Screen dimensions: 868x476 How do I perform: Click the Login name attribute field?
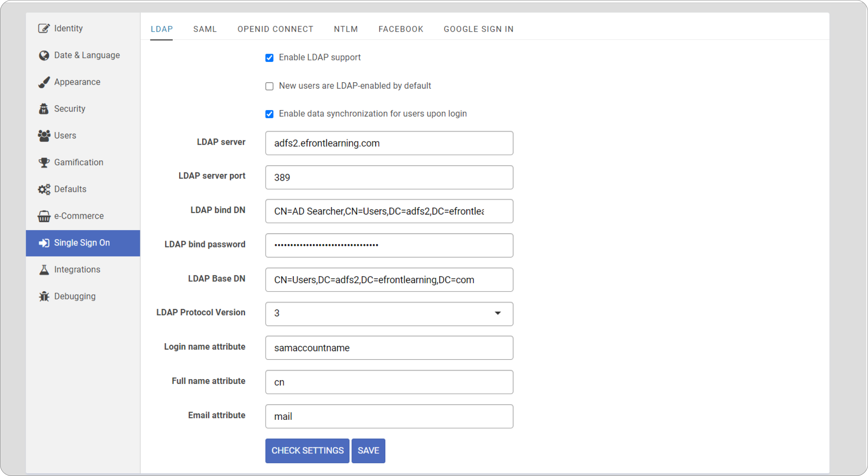389,348
